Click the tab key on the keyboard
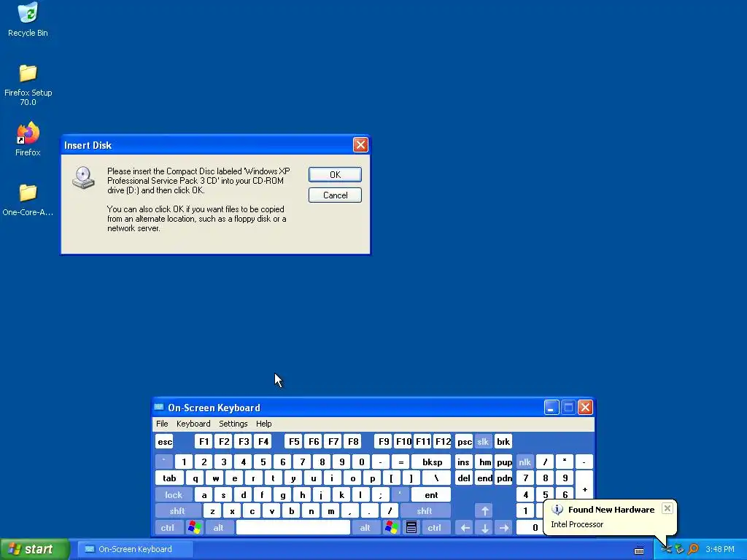The width and height of the screenshot is (747, 560). tap(169, 478)
